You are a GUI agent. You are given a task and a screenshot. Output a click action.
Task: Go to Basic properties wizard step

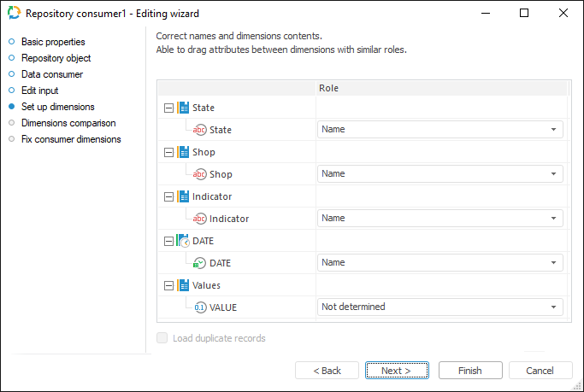tap(53, 42)
